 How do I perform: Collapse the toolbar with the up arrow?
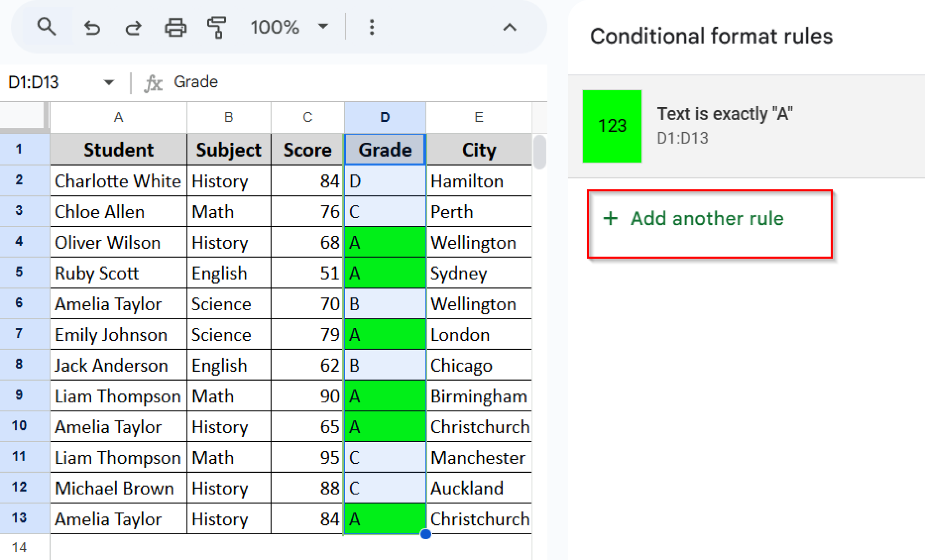(x=509, y=27)
